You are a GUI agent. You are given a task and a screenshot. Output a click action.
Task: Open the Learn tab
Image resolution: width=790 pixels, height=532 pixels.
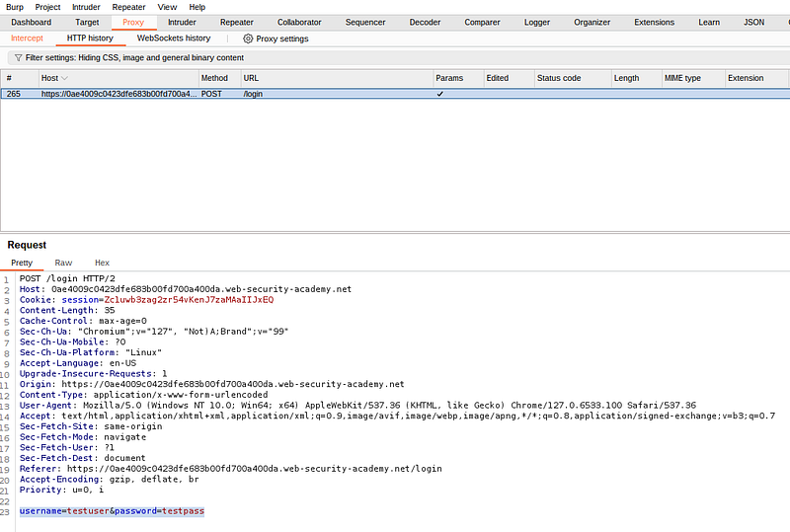click(709, 22)
